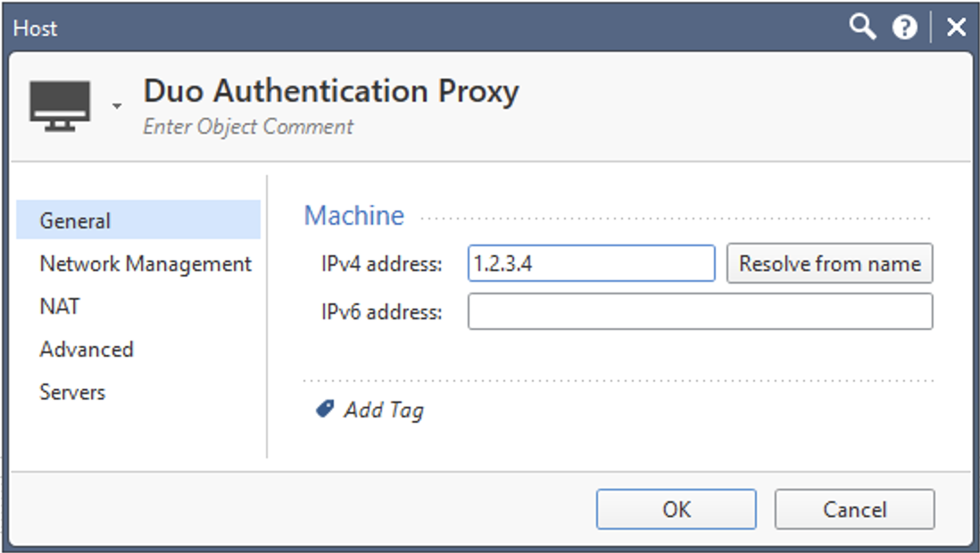Select the Servers section
This screenshot has height=553, width=980.
pos(71,392)
